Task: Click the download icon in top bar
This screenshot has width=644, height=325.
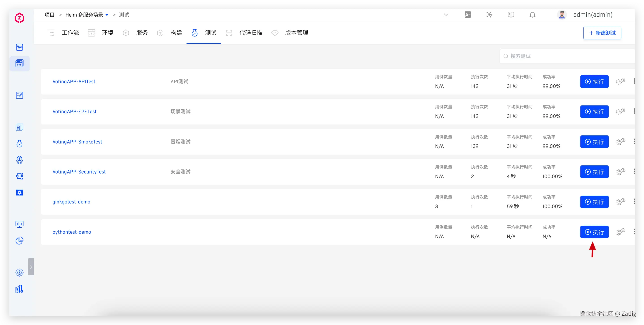Action: pyautogui.click(x=446, y=15)
